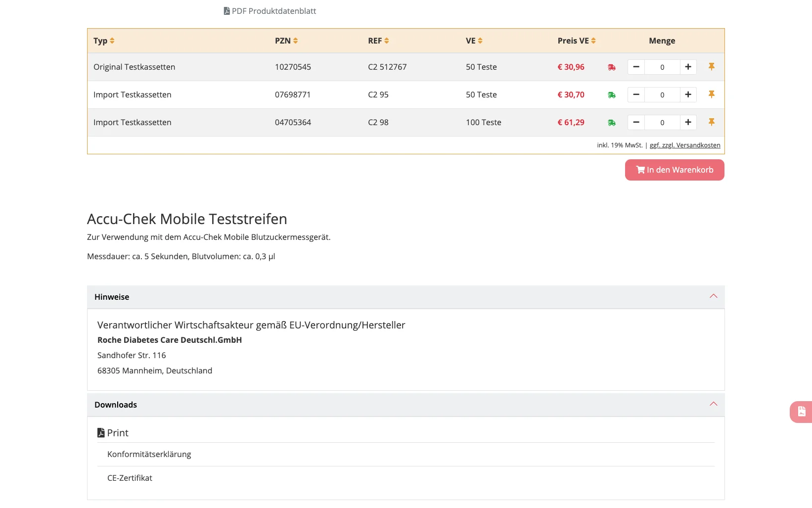This screenshot has width=812, height=508.
Task: Increase quantity for Import Testkassetten C2 98
Action: pos(688,122)
